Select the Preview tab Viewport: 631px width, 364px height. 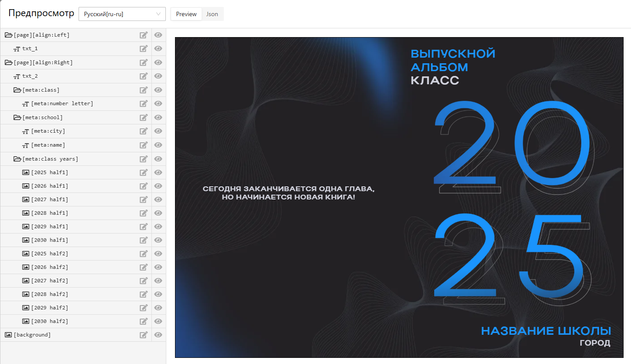point(186,14)
